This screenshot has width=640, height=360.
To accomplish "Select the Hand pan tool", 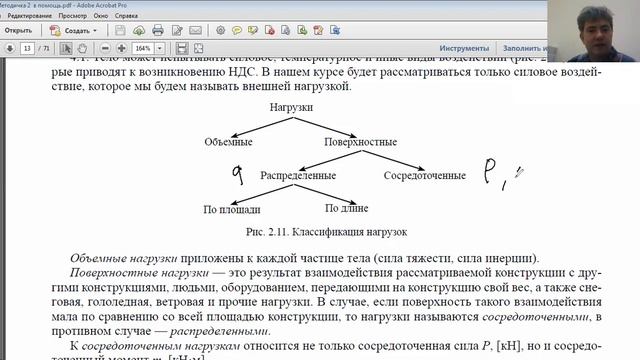I will tap(82, 49).
